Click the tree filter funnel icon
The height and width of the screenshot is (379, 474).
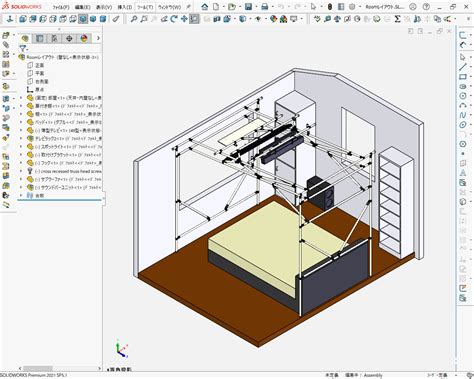coord(23,49)
